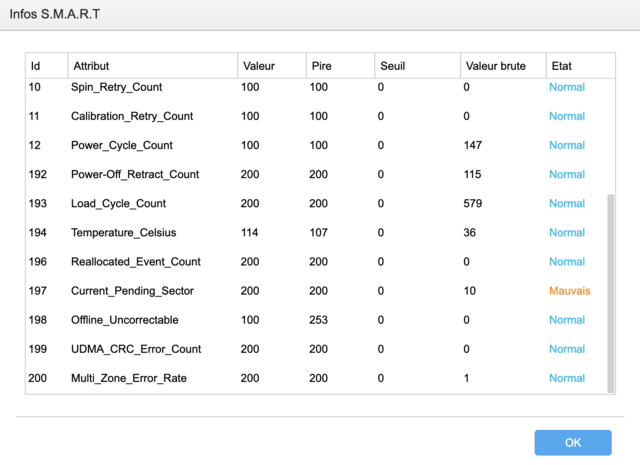Click Id 194 in the table

coord(38,233)
